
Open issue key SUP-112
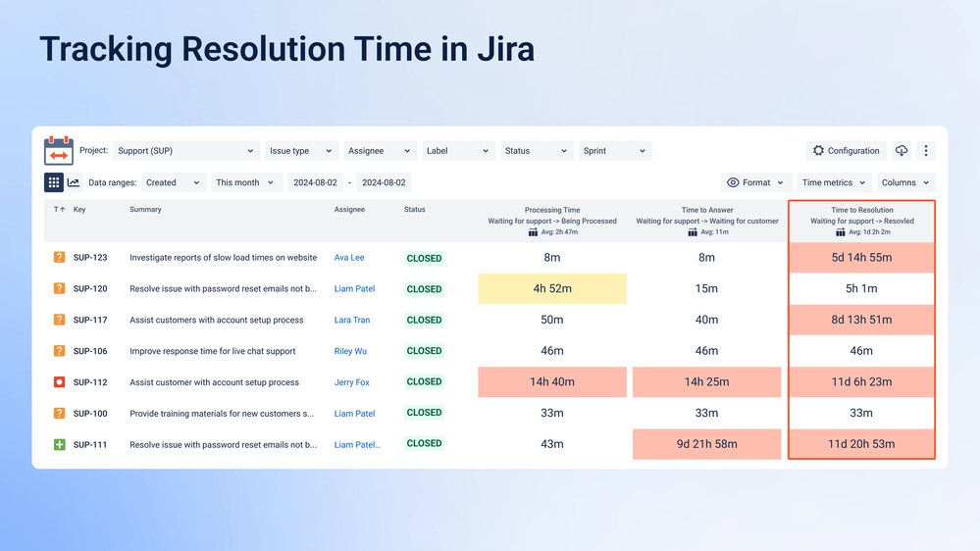tap(90, 382)
